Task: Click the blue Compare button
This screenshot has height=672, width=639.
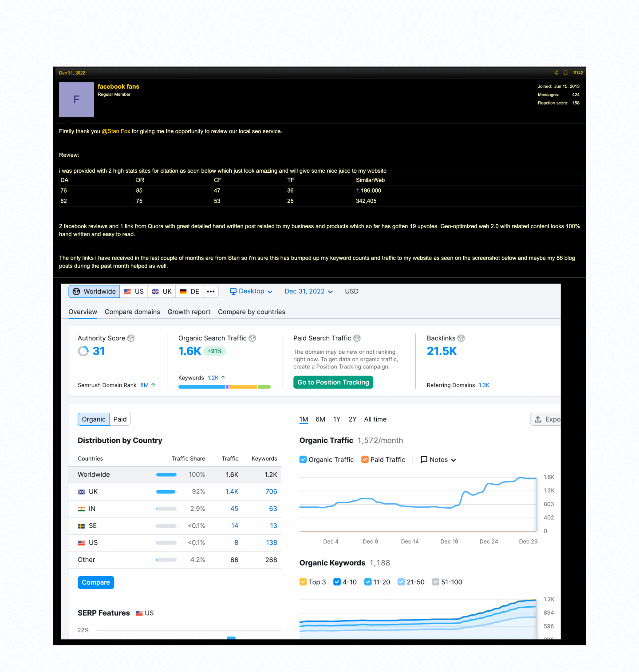Action: 96,582
